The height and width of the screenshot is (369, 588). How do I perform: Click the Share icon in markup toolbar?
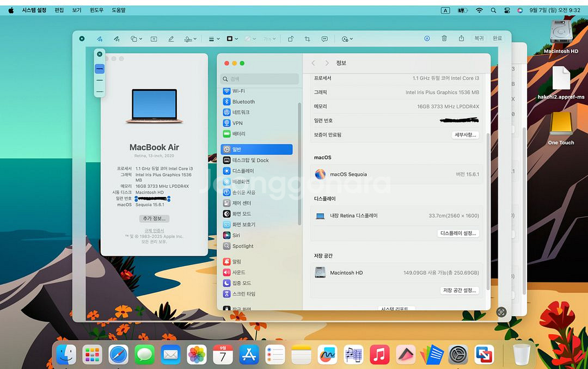(461, 39)
